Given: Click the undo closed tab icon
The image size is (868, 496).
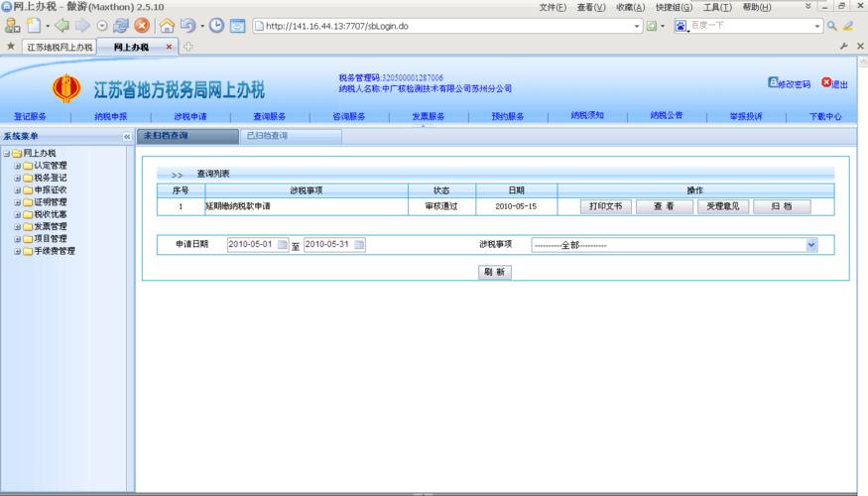Looking at the screenshot, I should [x=187, y=26].
